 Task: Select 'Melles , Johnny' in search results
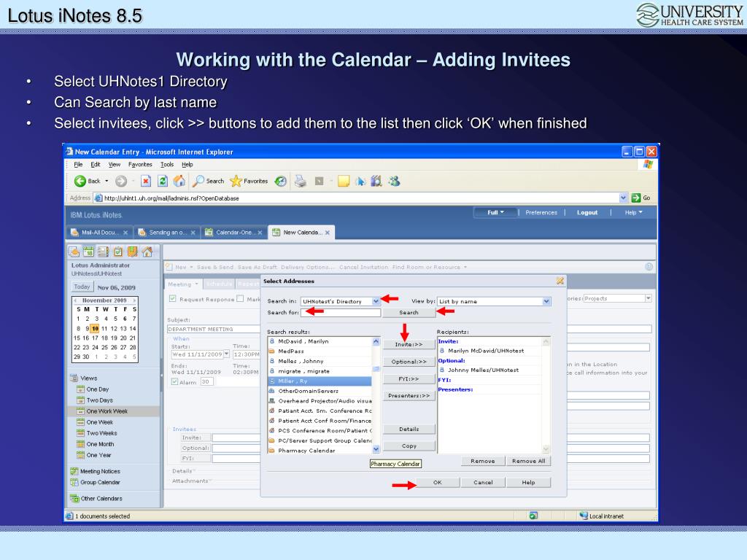tap(320, 361)
